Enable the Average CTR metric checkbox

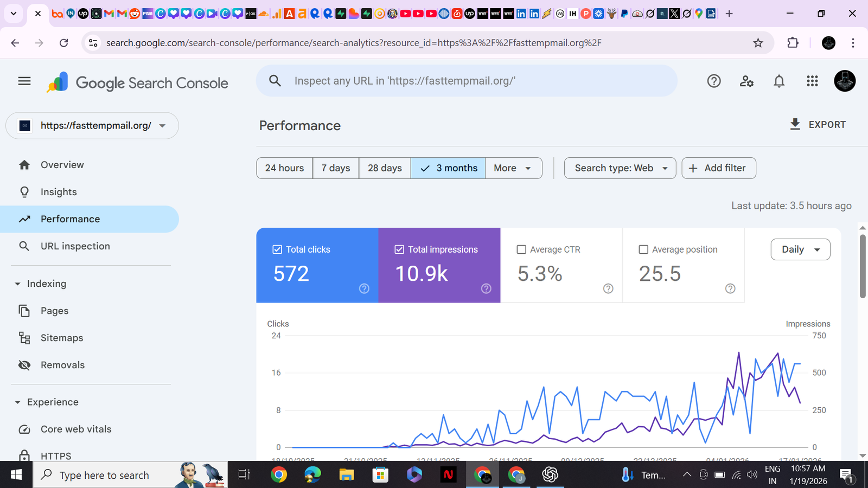point(521,249)
